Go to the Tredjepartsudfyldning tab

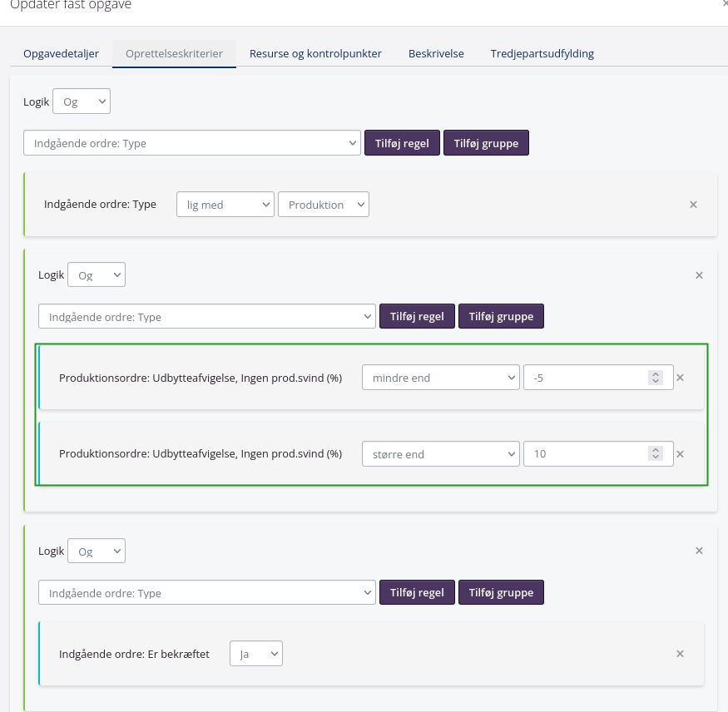click(x=542, y=53)
